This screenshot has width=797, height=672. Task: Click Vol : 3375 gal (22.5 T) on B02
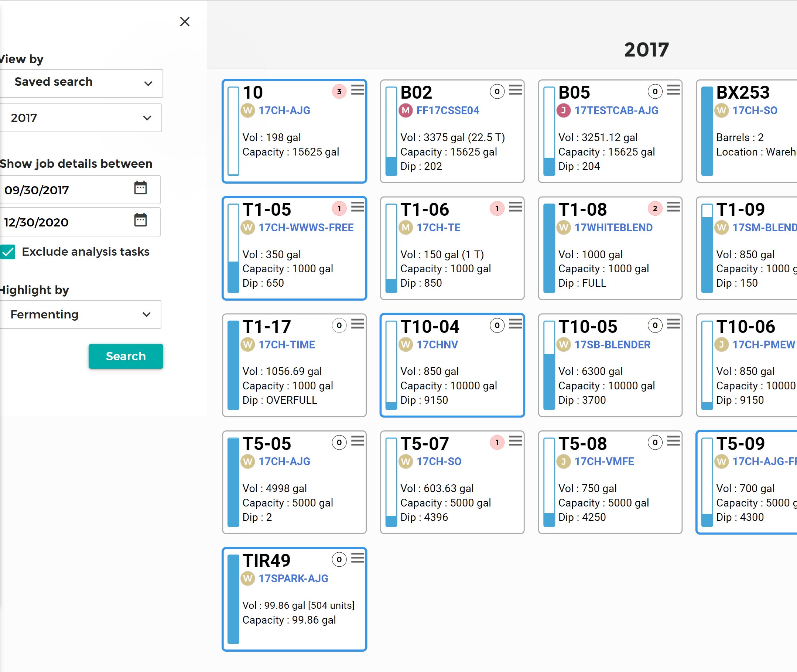452,137
